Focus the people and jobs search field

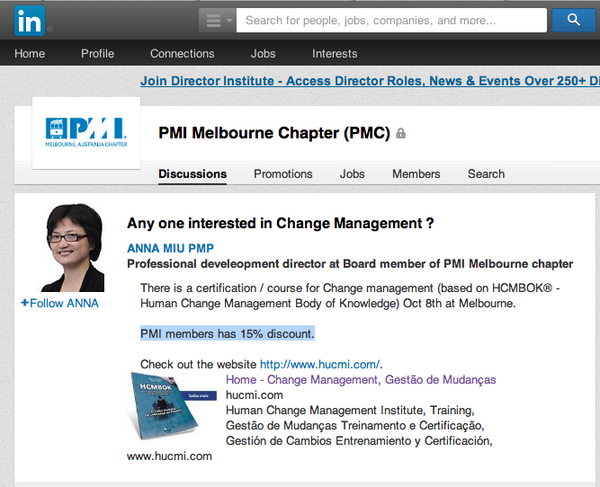click(x=391, y=20)
